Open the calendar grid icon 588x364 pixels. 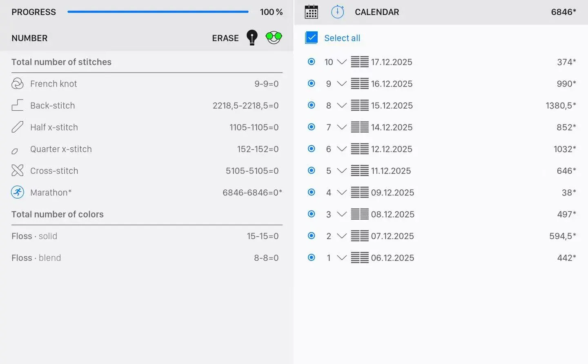pos(311,12)
